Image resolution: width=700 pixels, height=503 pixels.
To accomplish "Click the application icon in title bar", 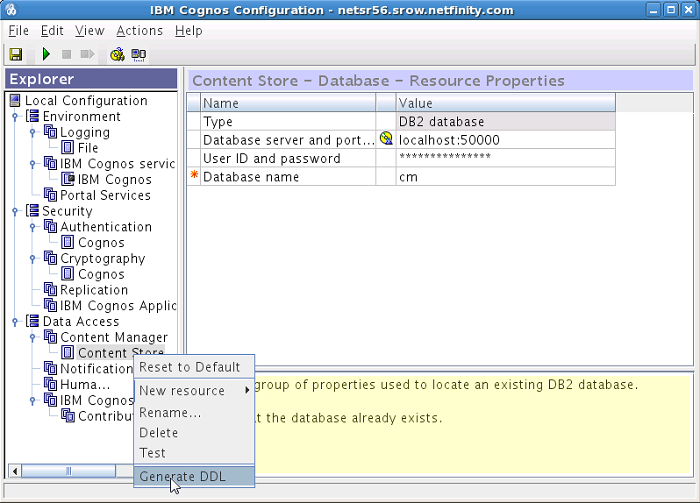I will (11, 9).
